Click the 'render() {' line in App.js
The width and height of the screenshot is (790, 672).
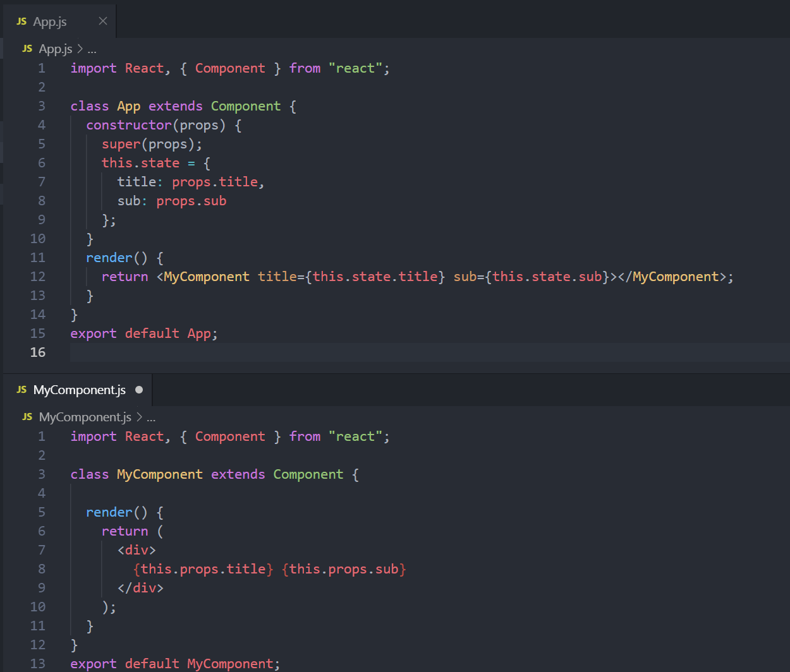click(x=125, y=258)
